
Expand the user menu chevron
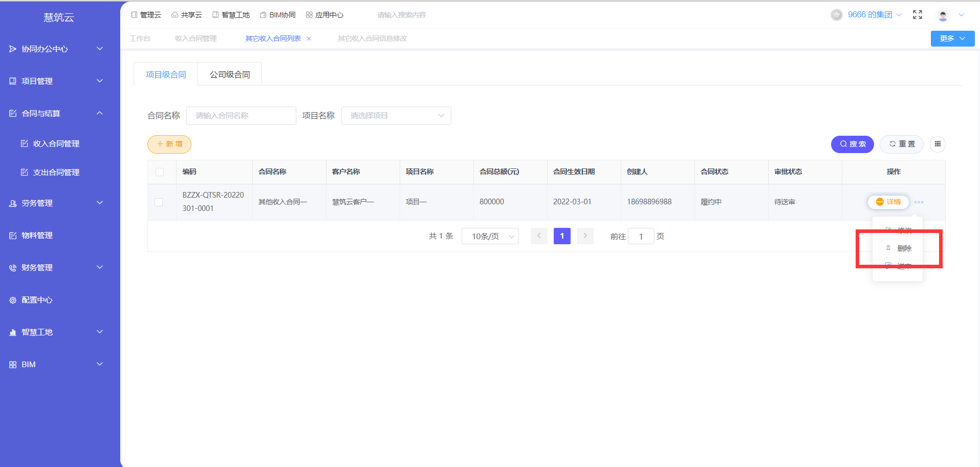click(961, 15)
